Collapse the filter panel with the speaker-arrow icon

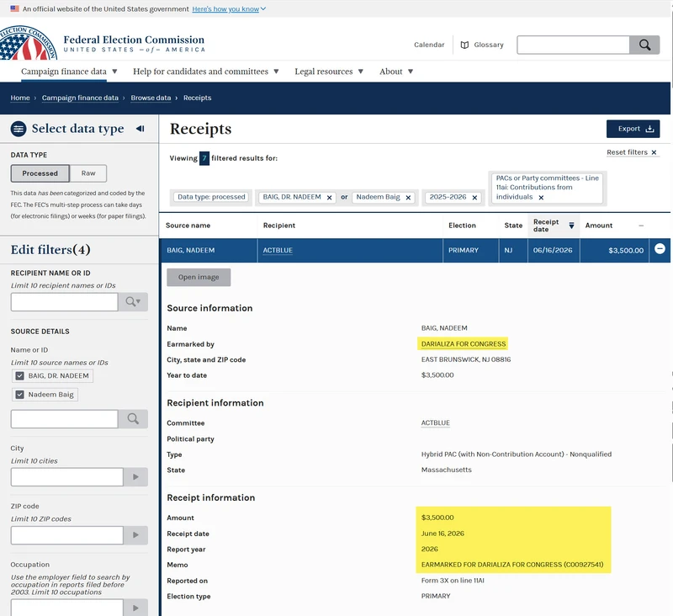140,129
